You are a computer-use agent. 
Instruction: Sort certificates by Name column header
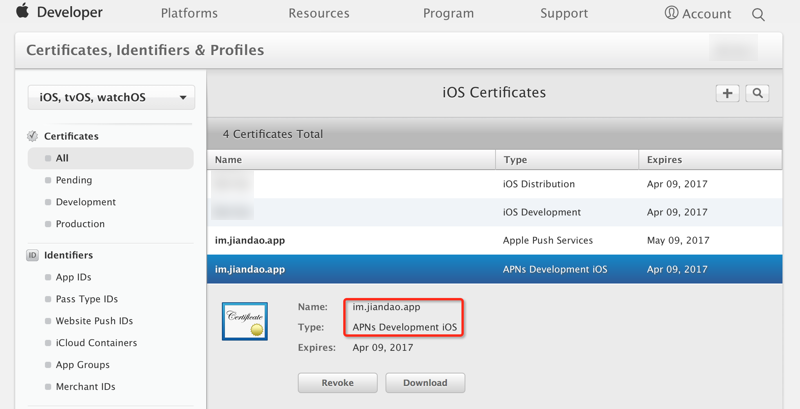click(229, 159)
